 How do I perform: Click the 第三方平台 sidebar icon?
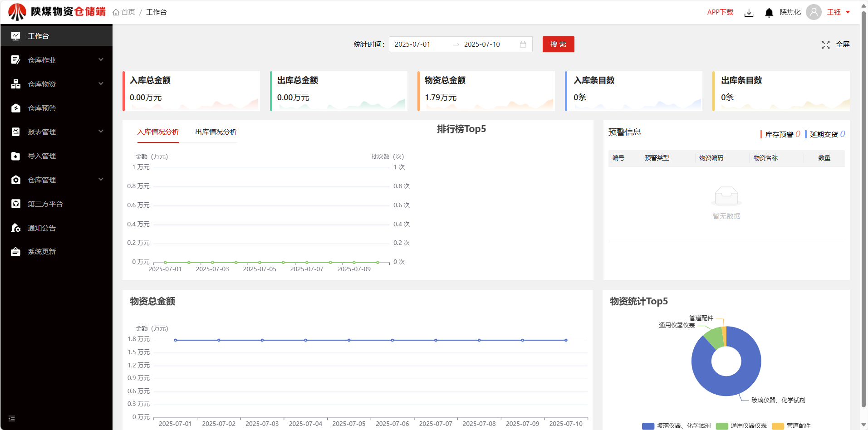pos(15,204)
